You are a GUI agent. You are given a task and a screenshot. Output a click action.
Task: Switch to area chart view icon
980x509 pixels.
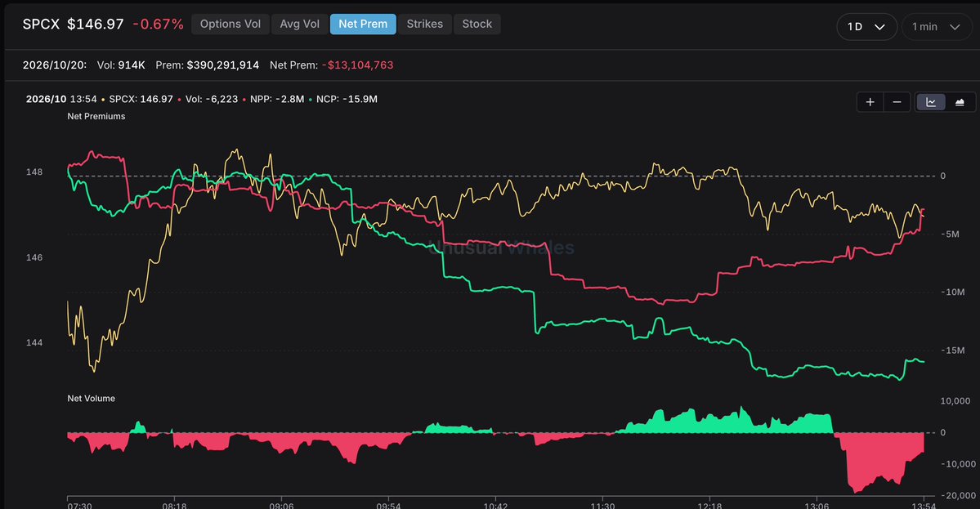point(960,102)
